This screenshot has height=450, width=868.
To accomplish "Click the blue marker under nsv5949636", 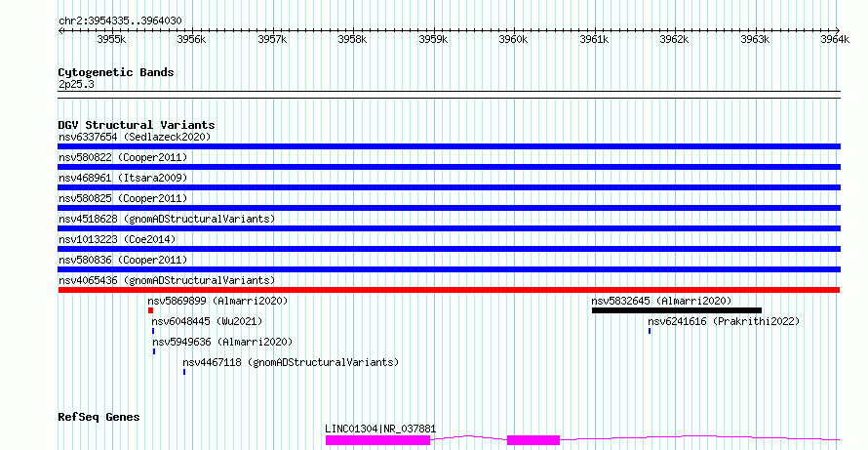I will pos(154,351).
